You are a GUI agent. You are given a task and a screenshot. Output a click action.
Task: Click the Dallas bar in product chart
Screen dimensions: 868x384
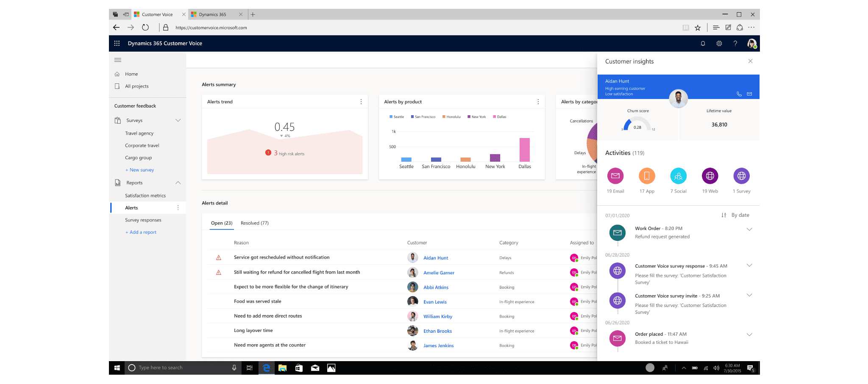pyautogui.click(x=525, y=150)
